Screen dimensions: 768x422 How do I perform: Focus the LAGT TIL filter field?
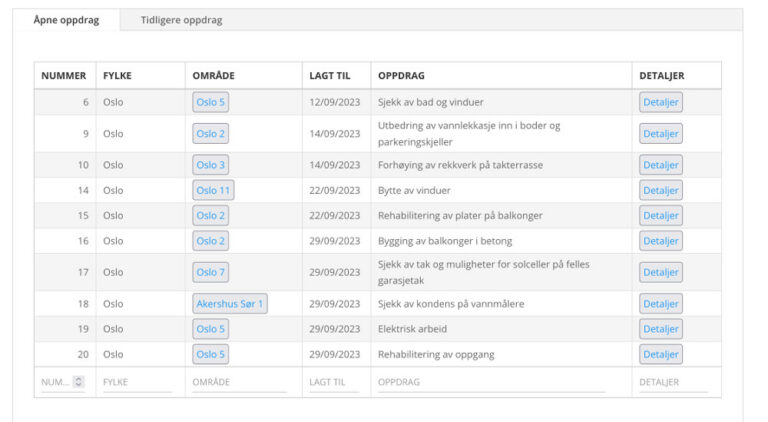click(x=334, y=382)
